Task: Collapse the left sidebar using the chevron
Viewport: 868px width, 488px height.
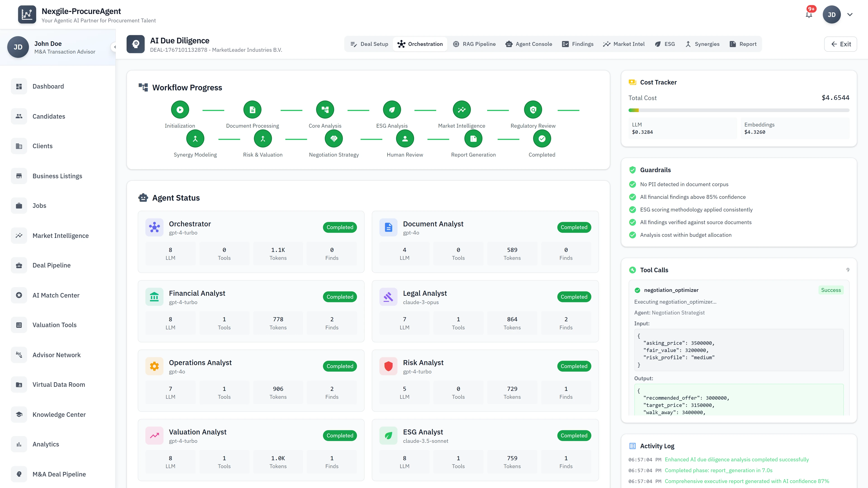Action: [x=115, y=47]
